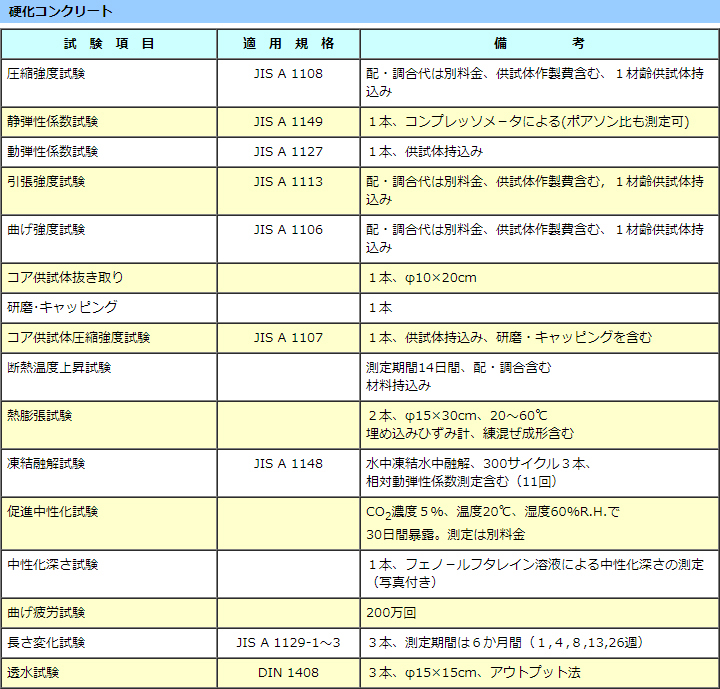The image size is (720, 689).
Task: Select the コア供試体抜き取り row label
Action: 65,278
